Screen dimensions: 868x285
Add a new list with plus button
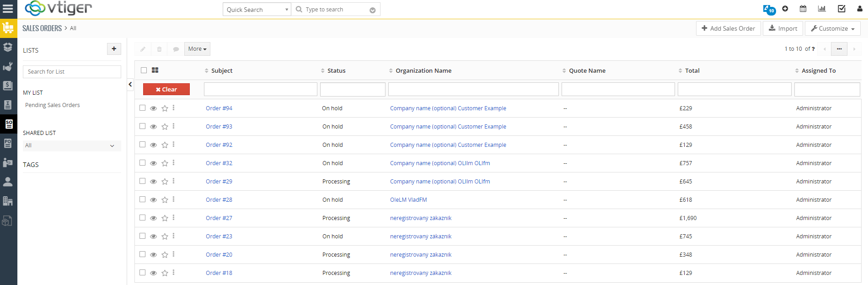click(114, 49)
